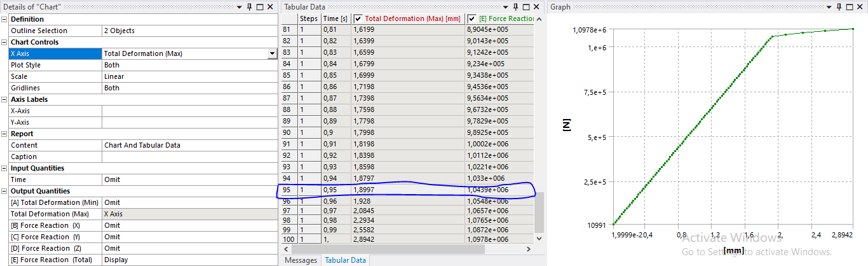Click the Caption field in Report

click(x=189, y=157)
